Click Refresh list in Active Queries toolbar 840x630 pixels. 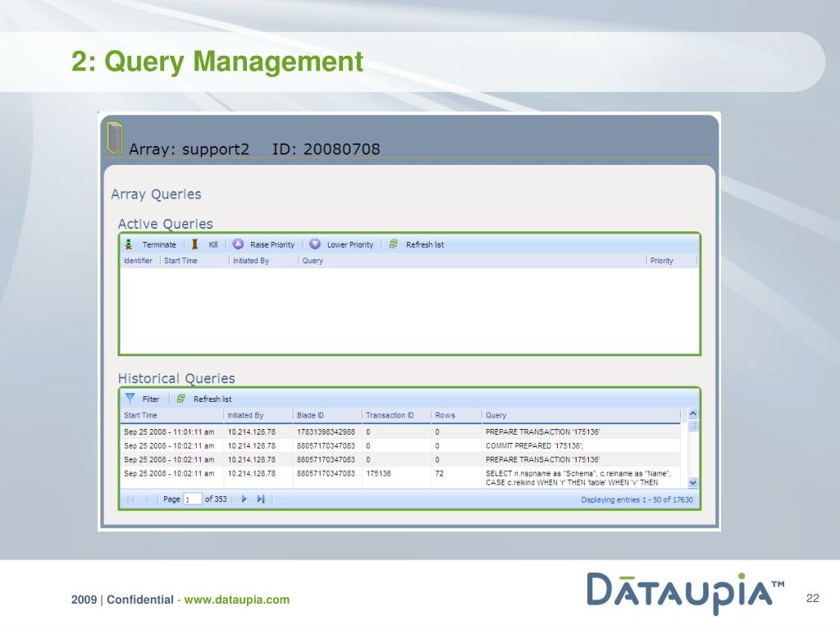pyautogui.click(x=425, y=244)
